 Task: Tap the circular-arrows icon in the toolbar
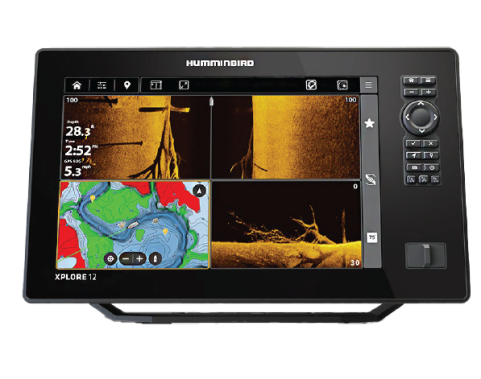[311, 85]
